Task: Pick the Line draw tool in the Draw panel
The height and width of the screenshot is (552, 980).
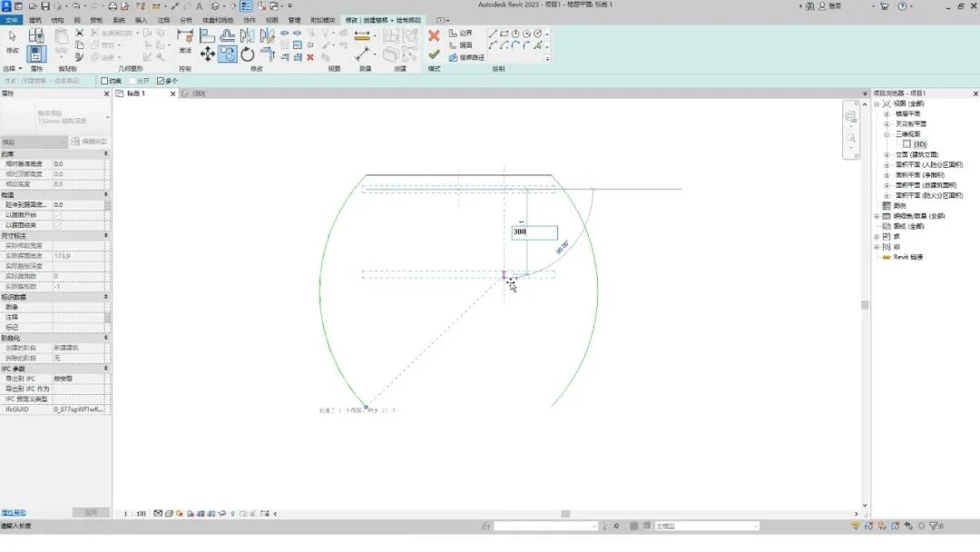Action: [493, 34]
